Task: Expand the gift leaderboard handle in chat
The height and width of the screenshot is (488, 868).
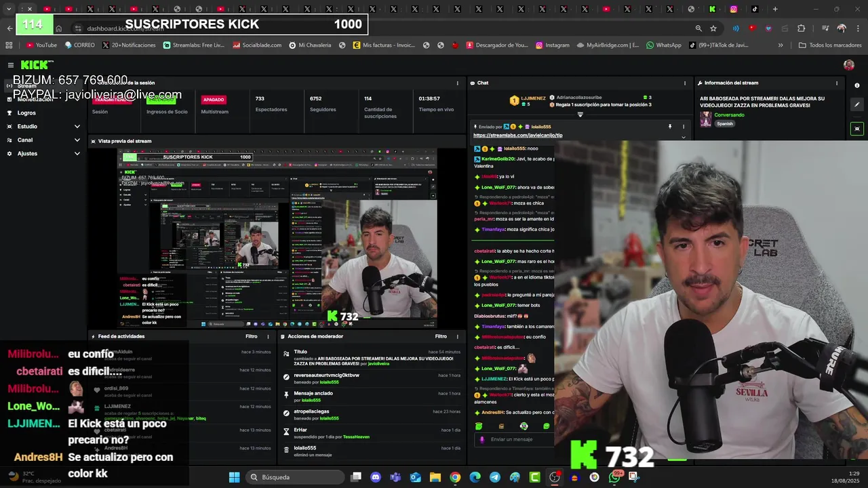Action: point(580,115)
